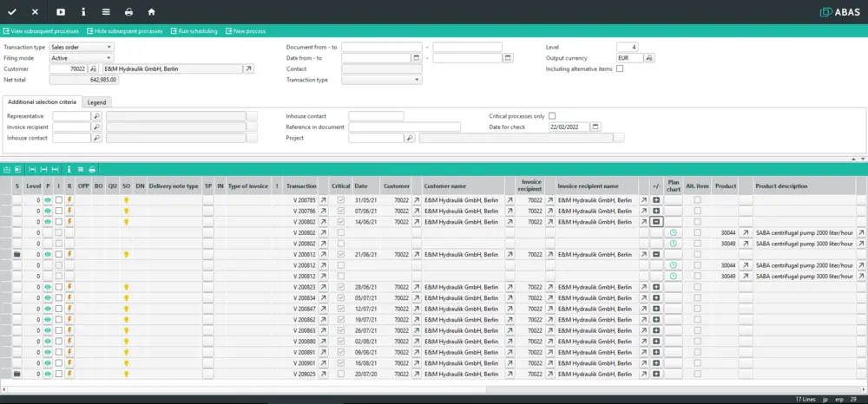Click the Invoice recipient search icon
868x404 pixels.
click(97, 127)
